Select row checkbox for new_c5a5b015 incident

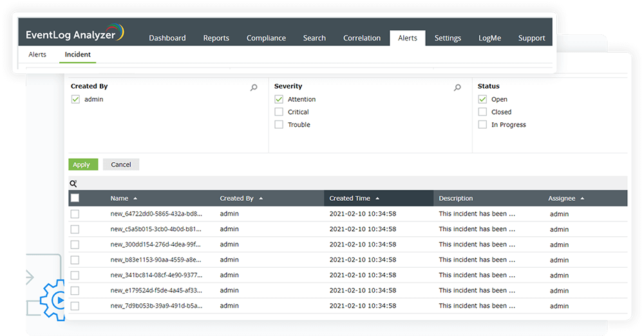click(x=75, y=229)
